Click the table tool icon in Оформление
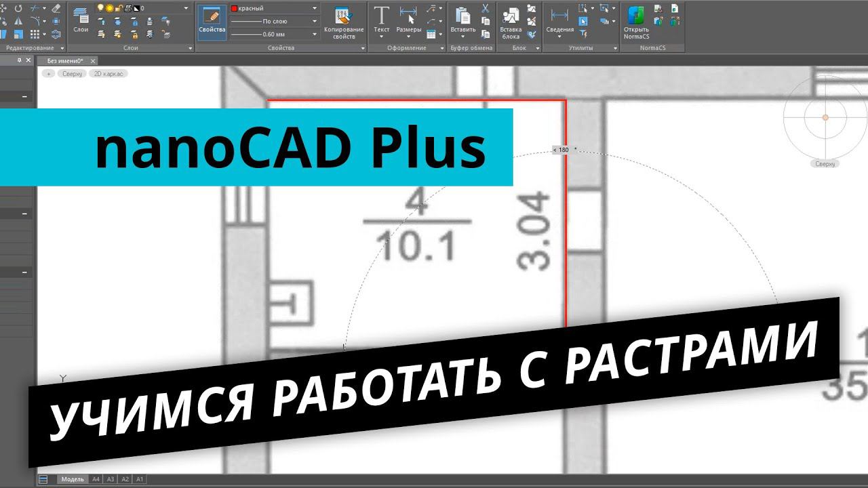The width and height of the screenshot is (868, 488). [x=431, y=34]
